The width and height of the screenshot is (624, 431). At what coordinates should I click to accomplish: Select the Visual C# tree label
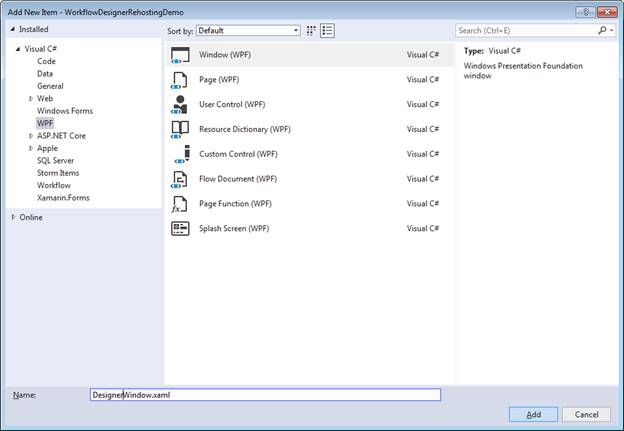point(41,49)
